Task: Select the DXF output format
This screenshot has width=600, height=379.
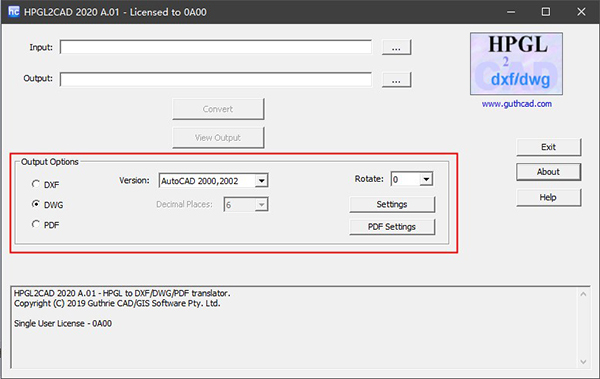Action: coord(36,184)
